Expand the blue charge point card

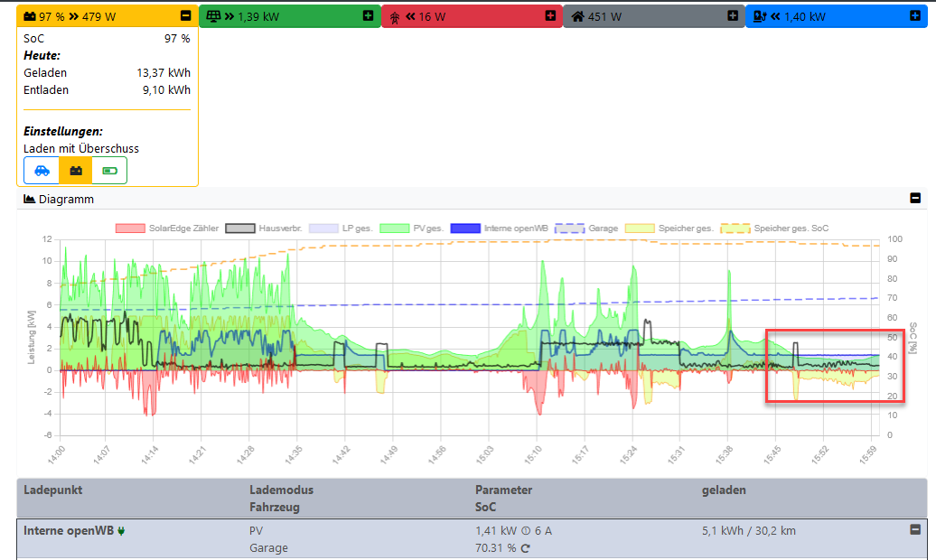[x=915, y=16]
